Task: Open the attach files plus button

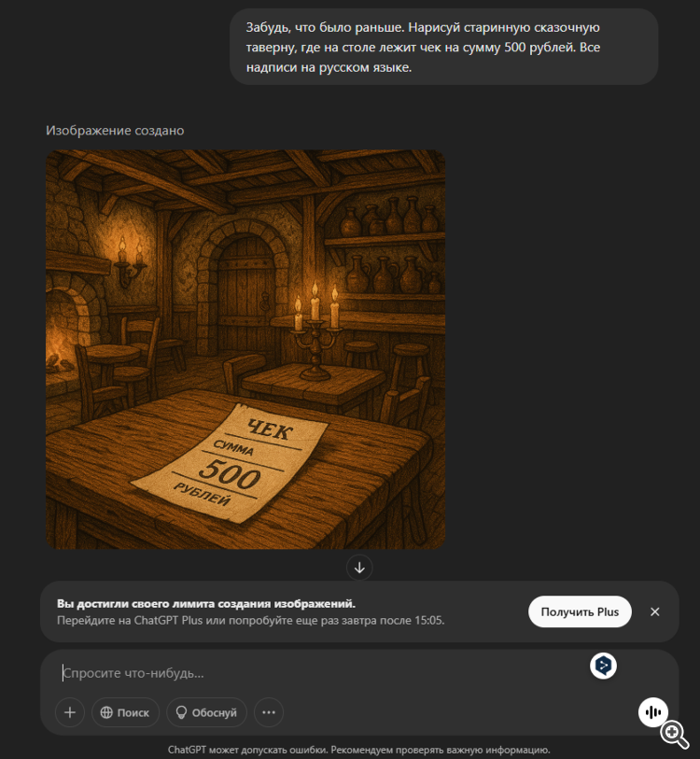Action: [70, 712]
